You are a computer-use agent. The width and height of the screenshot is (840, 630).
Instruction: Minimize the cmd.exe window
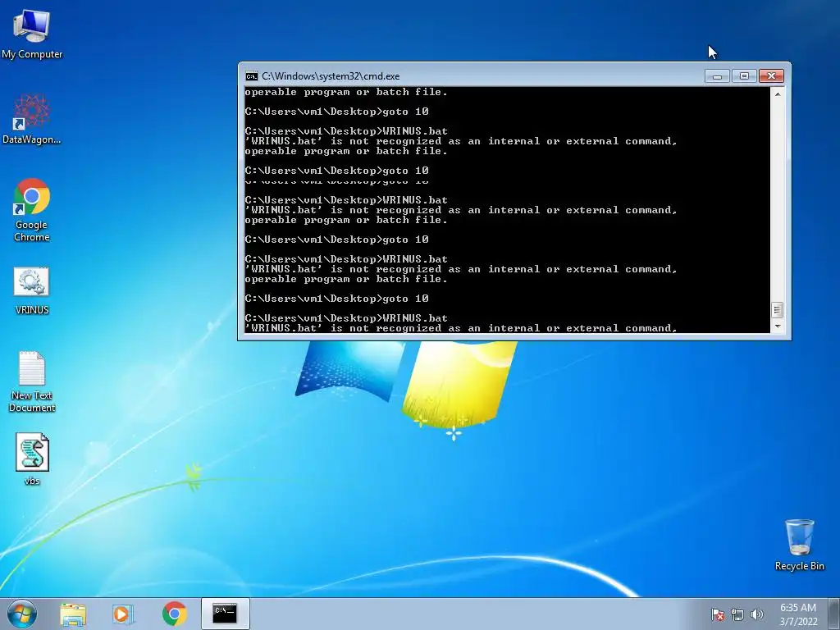click(x=717, y=76)
